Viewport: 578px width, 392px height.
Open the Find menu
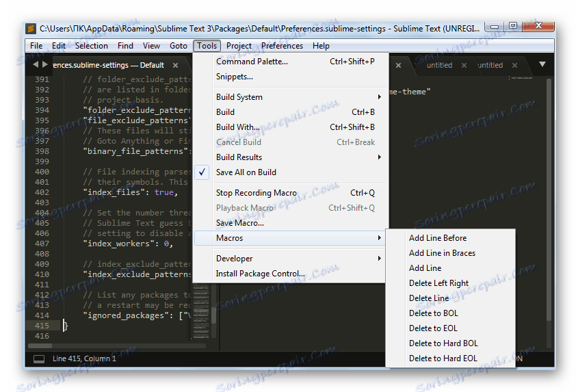click(x=125, y=46)
